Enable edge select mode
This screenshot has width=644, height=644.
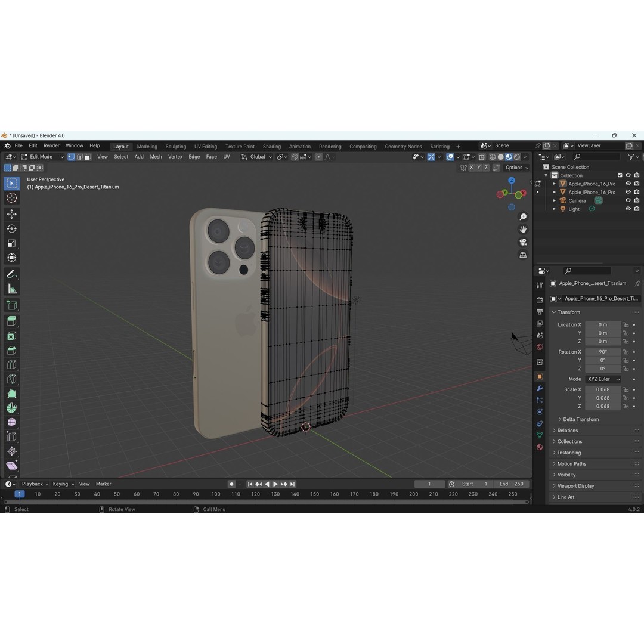click(80, 157)
